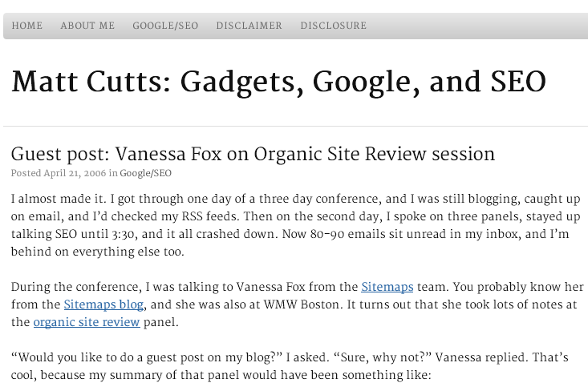Select GOOGLE/SEO in the top navigation bar
The width and height of the screenshot is (588, 391).
[165, 26]
